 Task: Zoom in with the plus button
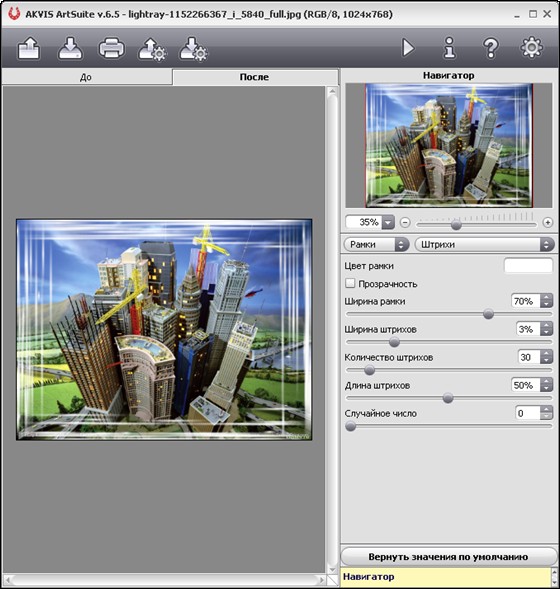coord(548,222)
